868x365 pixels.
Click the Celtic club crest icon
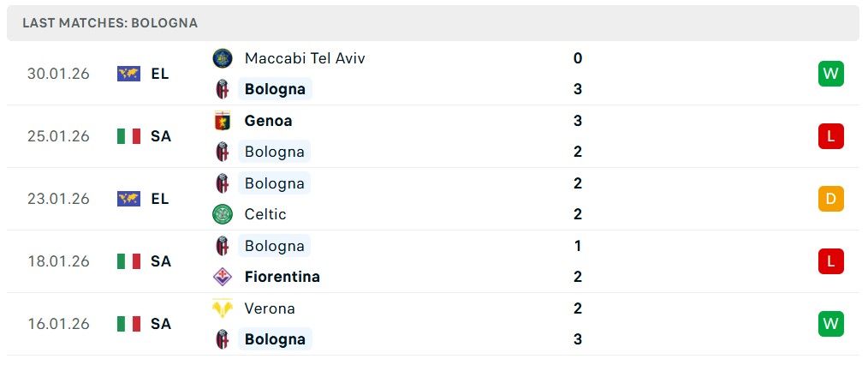tap(223, 214)
